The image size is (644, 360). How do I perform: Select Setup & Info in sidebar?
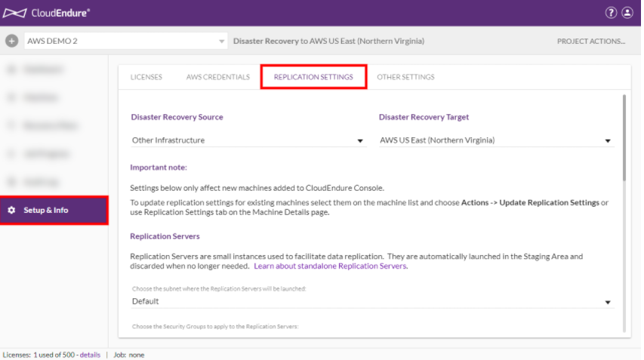[54, 210]
